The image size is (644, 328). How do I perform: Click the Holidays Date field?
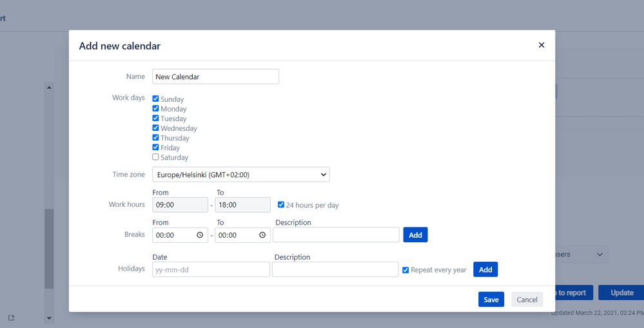[x=211, y=269]
